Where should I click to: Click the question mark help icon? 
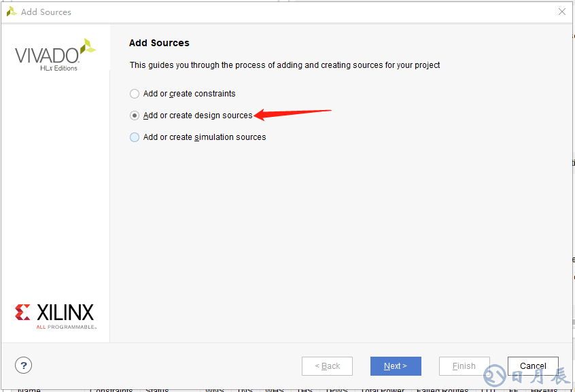pyautogui.click(x=25, y=366)
